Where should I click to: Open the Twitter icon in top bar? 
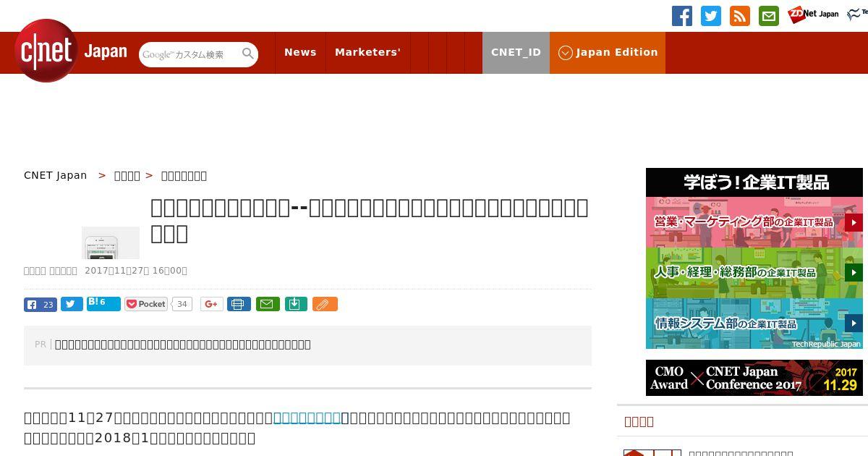pyautogui.click(x=711, y=16)
